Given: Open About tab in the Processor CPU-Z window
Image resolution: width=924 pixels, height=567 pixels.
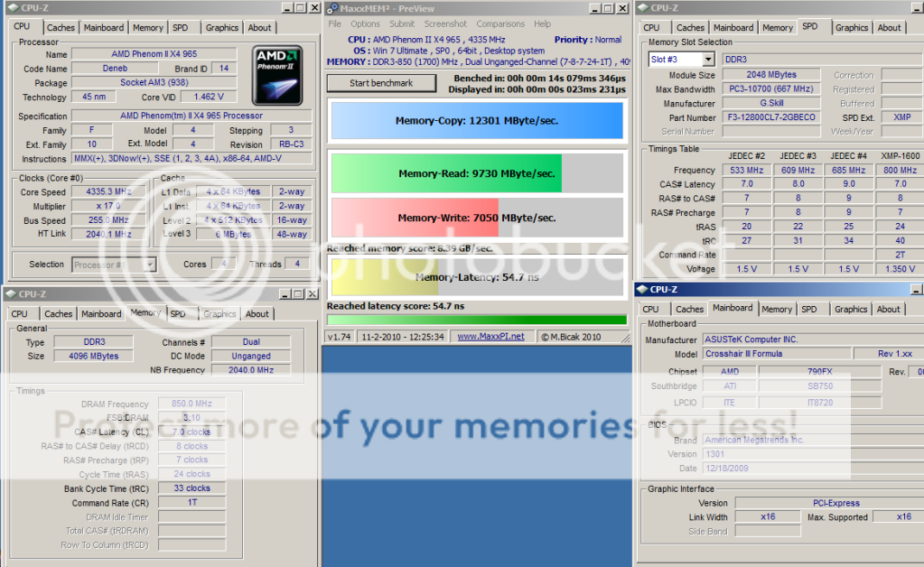Looking at the screenshot, I should click(259, 28).
